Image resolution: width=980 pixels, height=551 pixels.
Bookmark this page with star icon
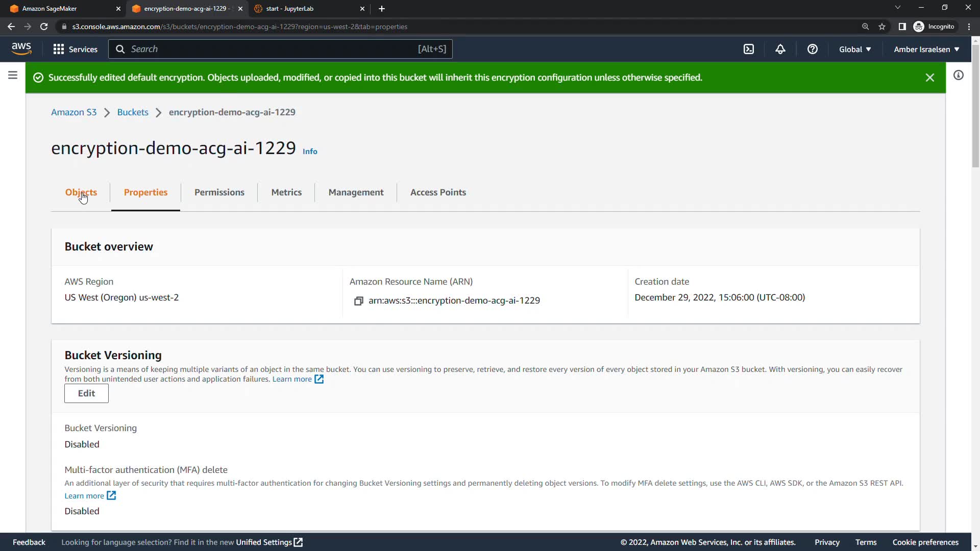tap(881, 27)
